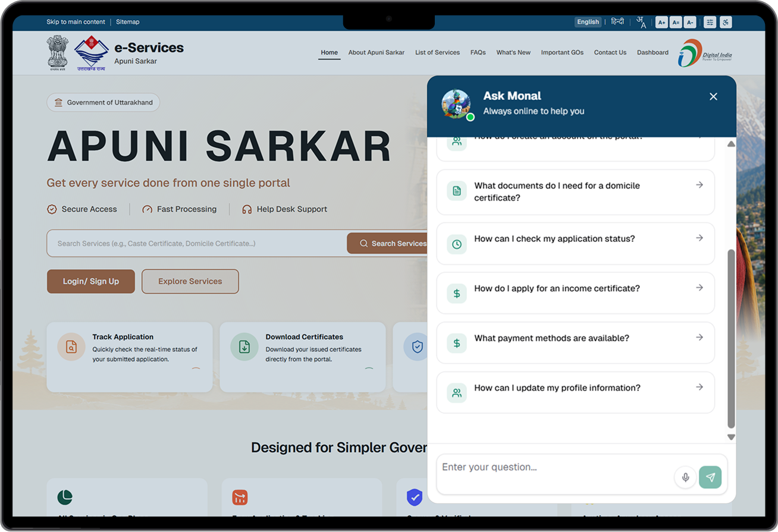Click the chat scrollbar up arrow
Screen dimensions: 778x532
point(731,144)
